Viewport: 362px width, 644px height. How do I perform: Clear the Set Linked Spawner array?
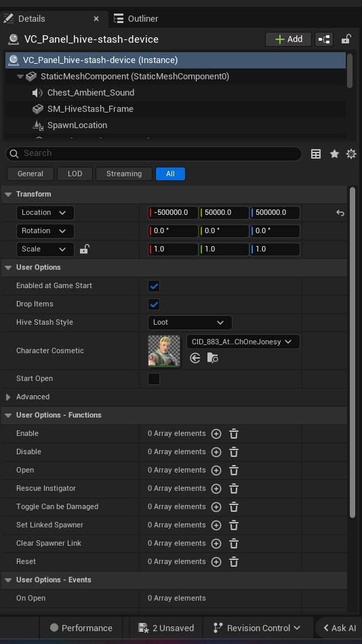pos(234,525)
